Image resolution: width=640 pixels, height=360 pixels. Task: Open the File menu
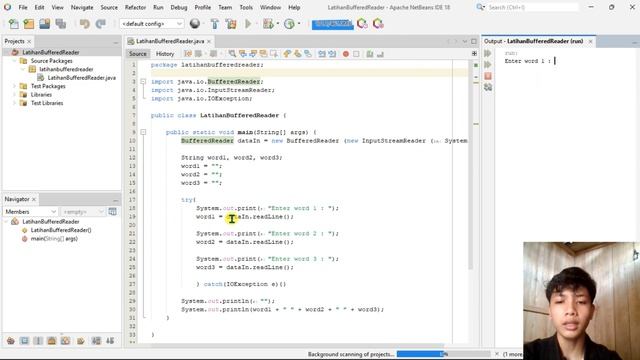(x=23, y=7)
